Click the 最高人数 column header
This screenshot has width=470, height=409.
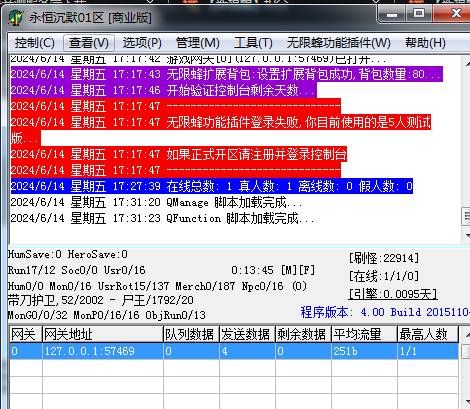pyautogui.click(x=428, y=334)
